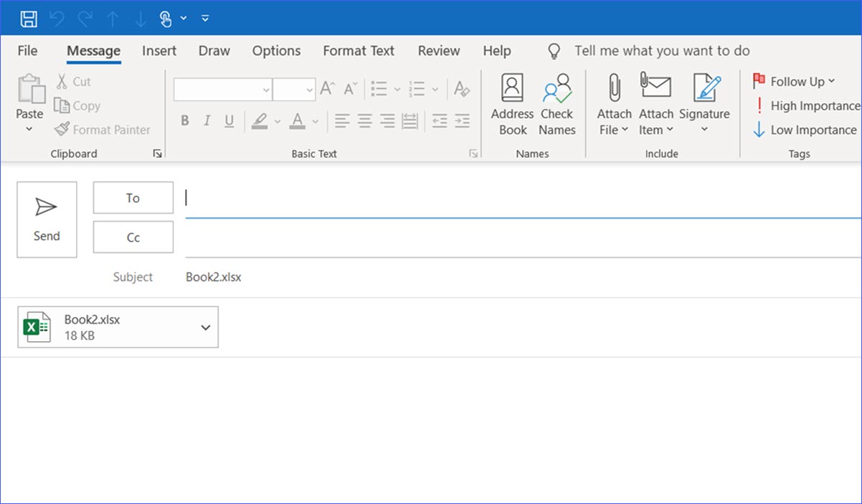862x504 pixels.
Task: Mark message as High Importance
Action: click(807, 106)
